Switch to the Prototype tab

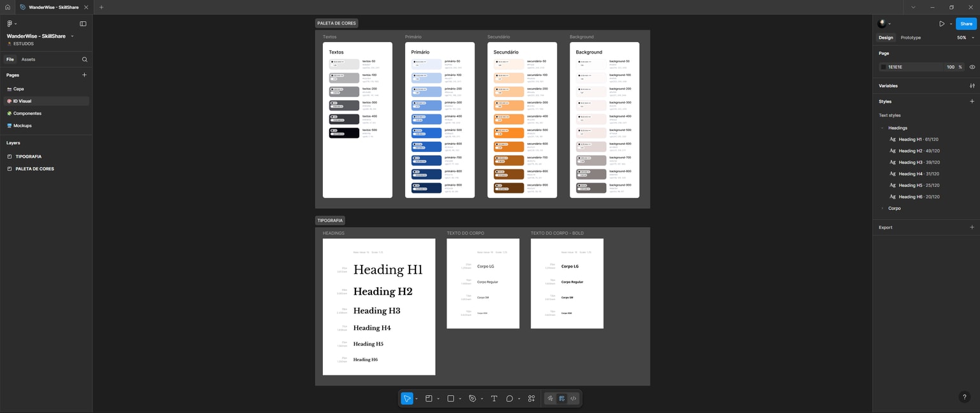point(910,38)
